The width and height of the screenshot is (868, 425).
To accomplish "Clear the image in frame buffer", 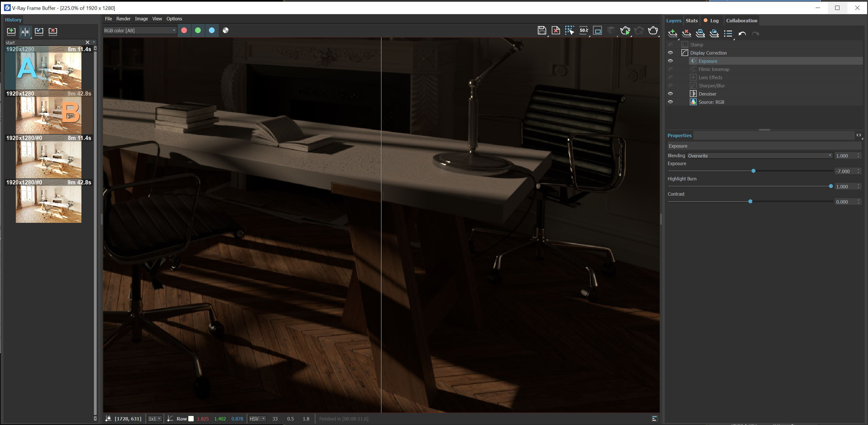I will pyautogui.click(x=556, y=30).
